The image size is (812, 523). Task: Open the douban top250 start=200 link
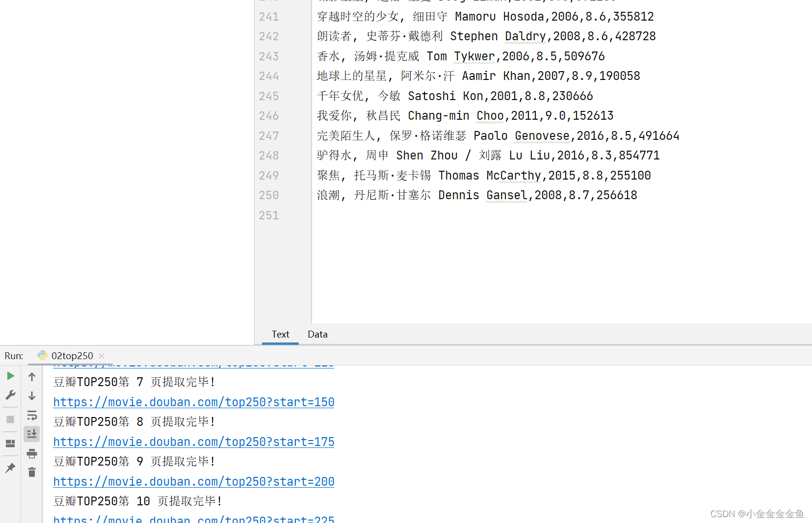194,482
